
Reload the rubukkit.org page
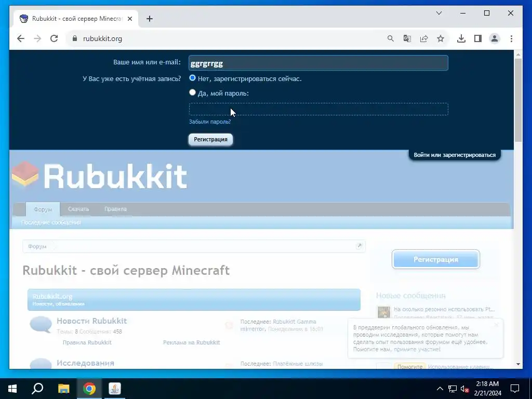point(54,38)
